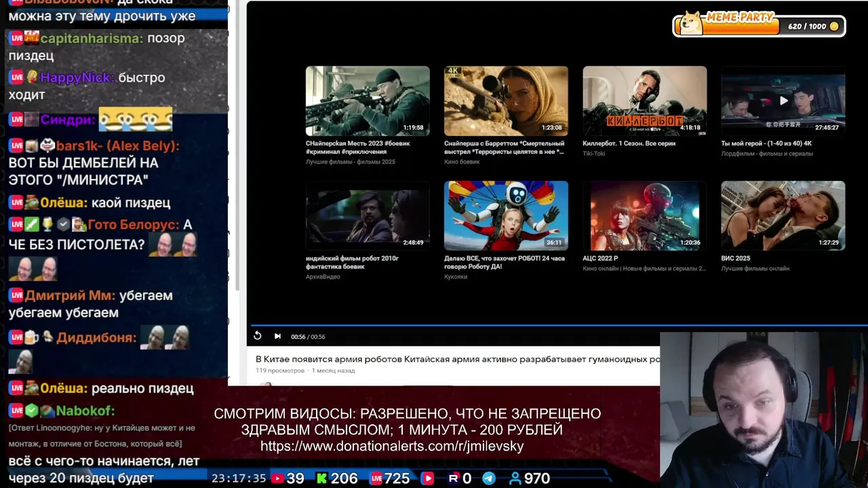Open thumbnail for Снайперша с Барреттом
This screenshot has width=868, height=488.
click(x=506, y=101)
